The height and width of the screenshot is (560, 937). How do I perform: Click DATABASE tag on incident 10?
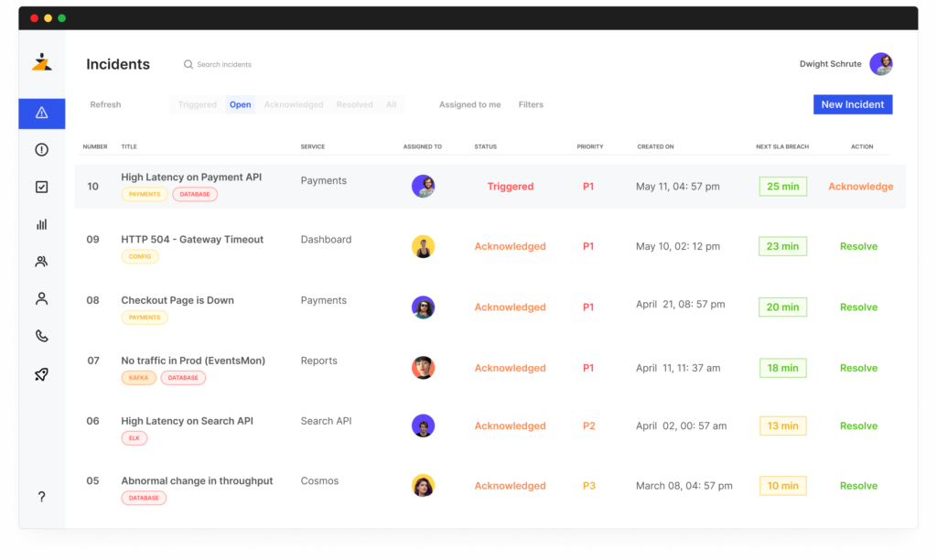pyautogui.click(x=195, y=194)
